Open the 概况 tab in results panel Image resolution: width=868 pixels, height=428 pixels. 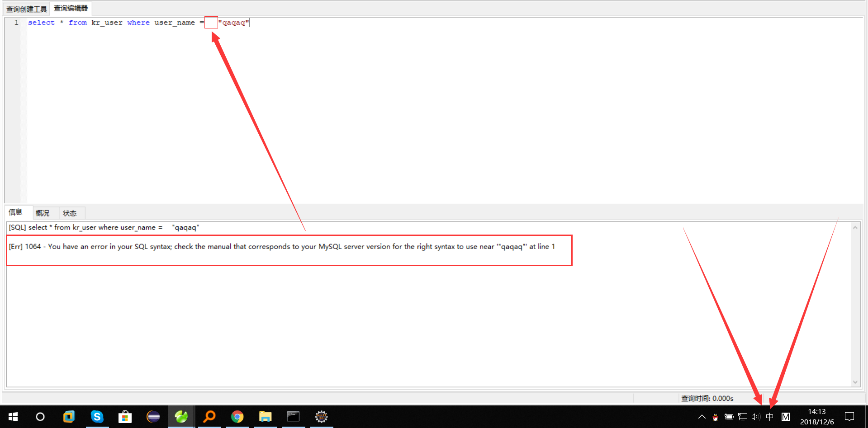coord(43,213)
